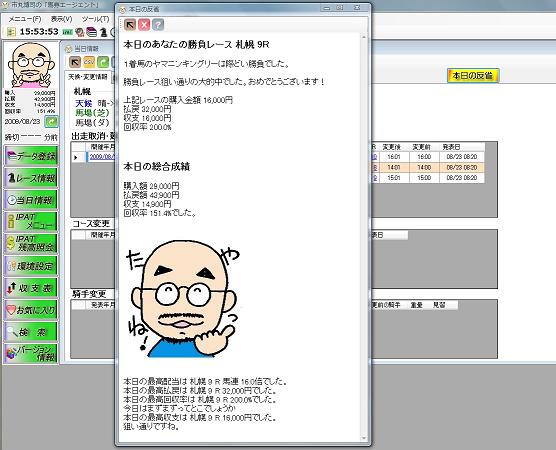Open the メニュー(F) menu
This screenshot has height=450, width=556.
(24, 19)
